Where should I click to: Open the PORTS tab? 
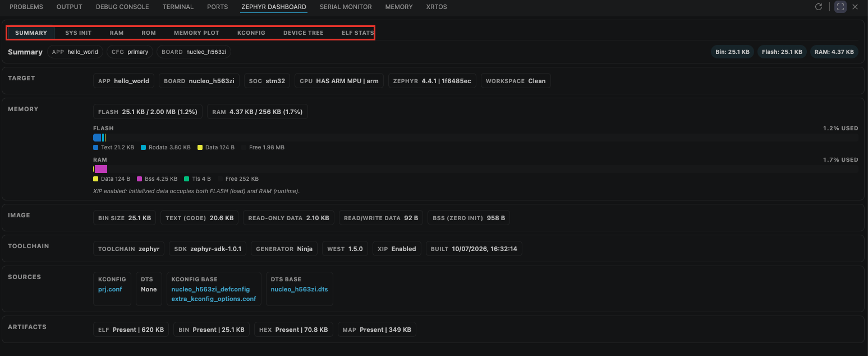[218, 7]
